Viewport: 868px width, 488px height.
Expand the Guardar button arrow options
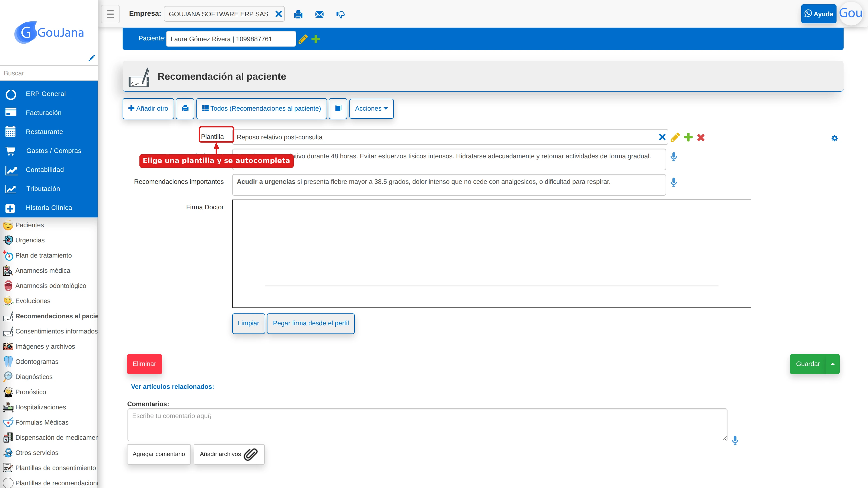tap(833, 364)
